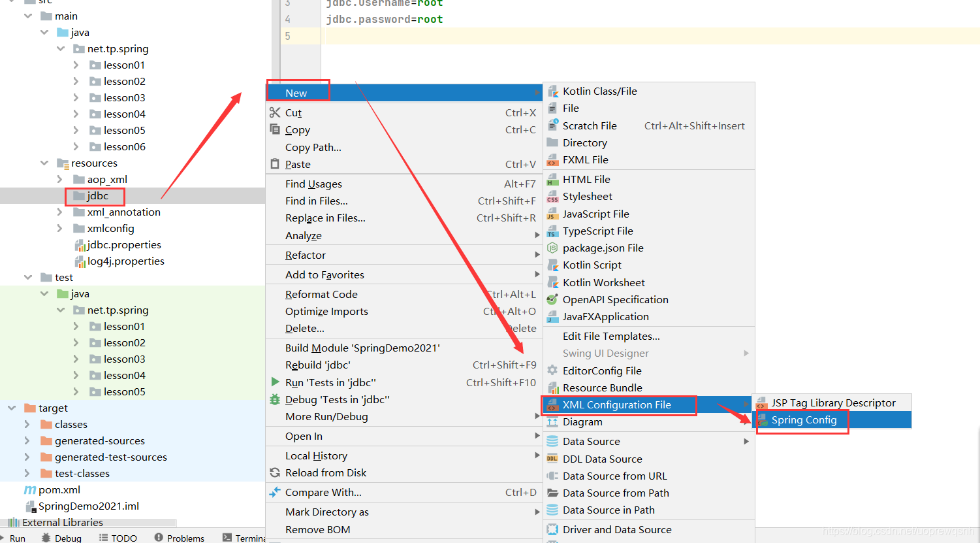The height and width of the screenshot is (543, 980).
Task: Expand the classes folder under target
Action: coord(27,424)
